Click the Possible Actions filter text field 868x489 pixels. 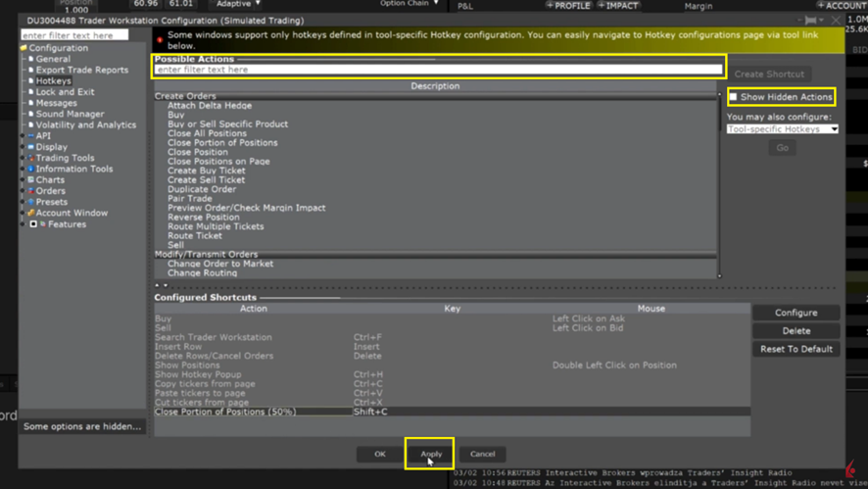tap(438, 70)
